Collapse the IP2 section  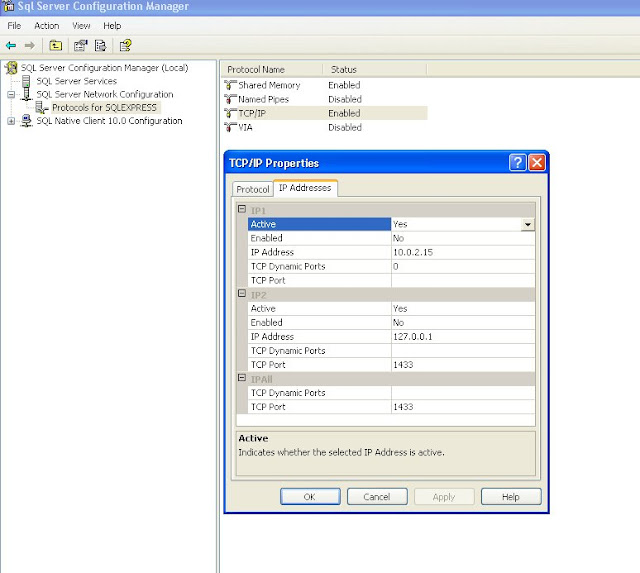(242, 293)
